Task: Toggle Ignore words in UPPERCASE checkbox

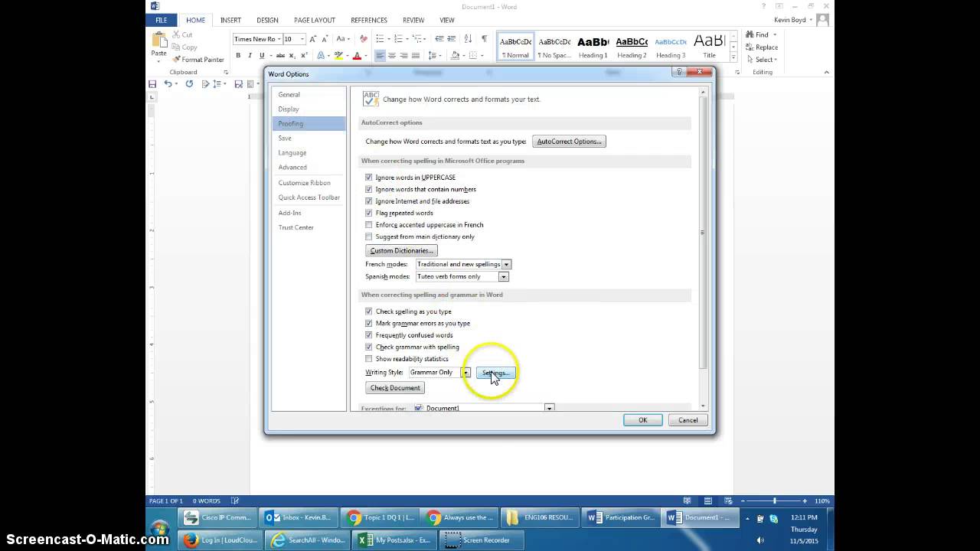Action: pyautogui.click(x=368, y=178)
